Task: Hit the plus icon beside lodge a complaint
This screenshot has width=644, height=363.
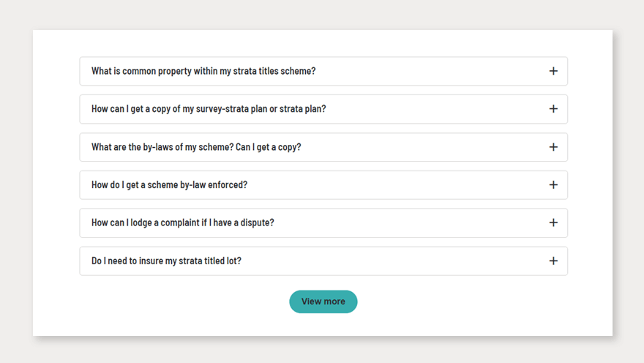Action: pos(553,222)
